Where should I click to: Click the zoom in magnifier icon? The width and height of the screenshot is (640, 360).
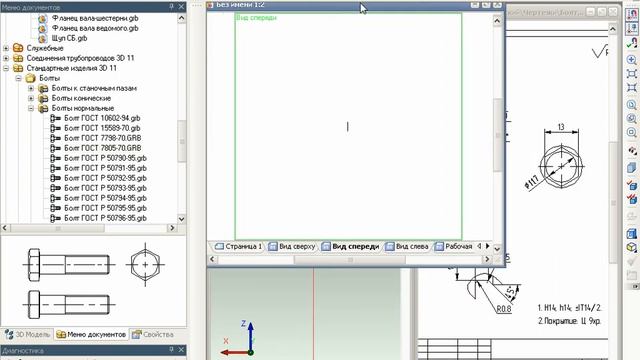[631, 60]
